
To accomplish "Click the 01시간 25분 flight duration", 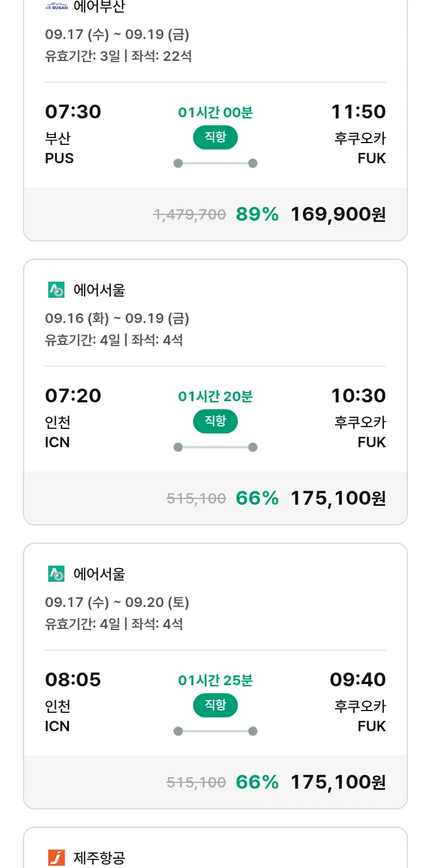I will [x=215, y=681].
